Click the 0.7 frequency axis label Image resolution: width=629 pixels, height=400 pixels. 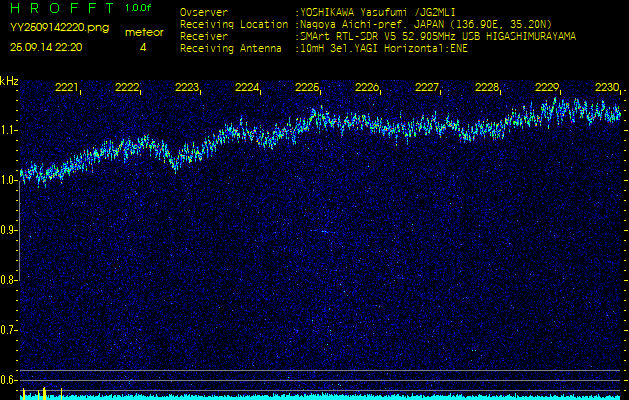(x=9, y=330)
